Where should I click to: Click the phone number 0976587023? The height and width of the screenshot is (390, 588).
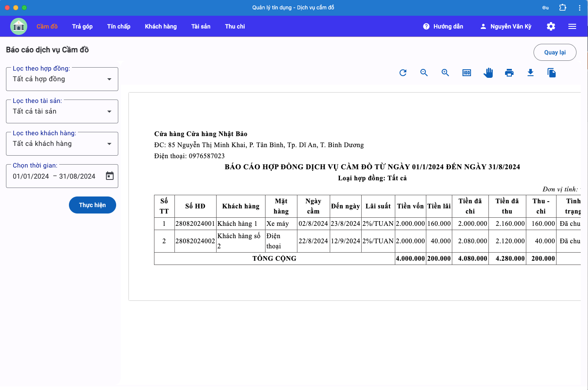207,156
